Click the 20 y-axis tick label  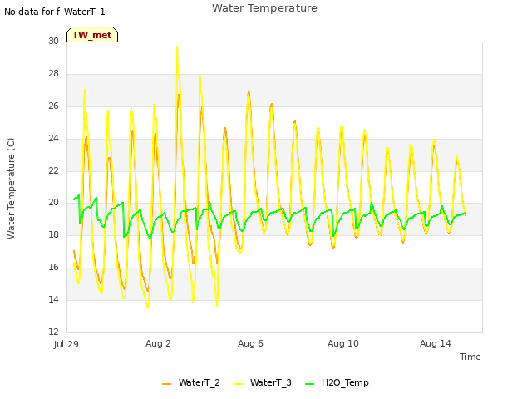[53, 202]
